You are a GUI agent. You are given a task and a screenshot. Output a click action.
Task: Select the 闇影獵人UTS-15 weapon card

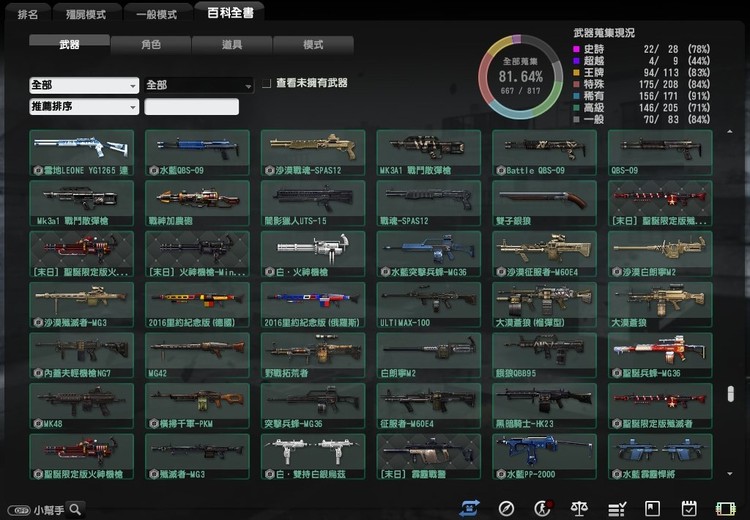pyautogui.click(x=313, y=203)
